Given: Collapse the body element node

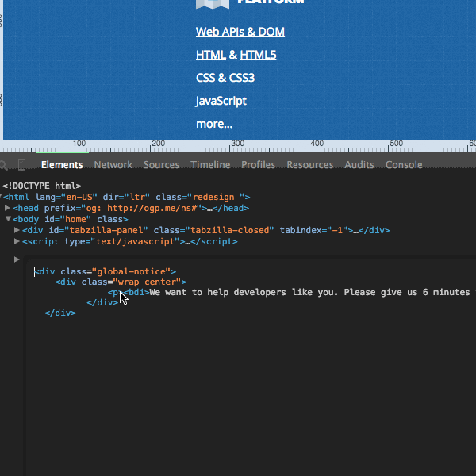Looking at the screenshot, I should point(8,219).
